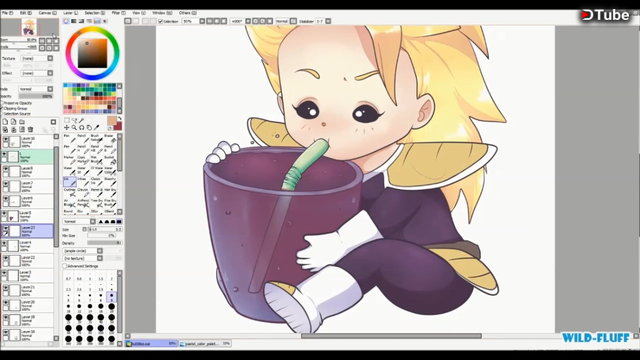Screen dimensions: 640x360
Task: Open the Others menu
Action: pos(187,13)
